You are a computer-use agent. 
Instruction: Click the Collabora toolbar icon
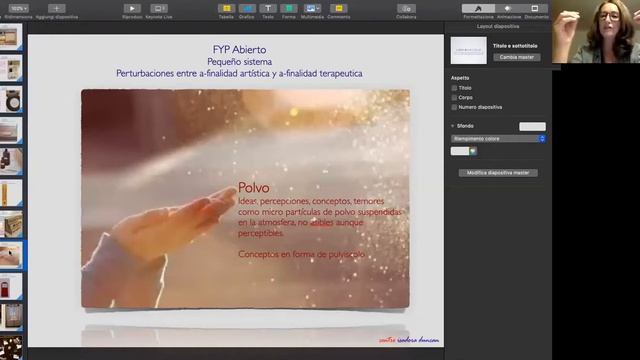(x=406, y=8)
